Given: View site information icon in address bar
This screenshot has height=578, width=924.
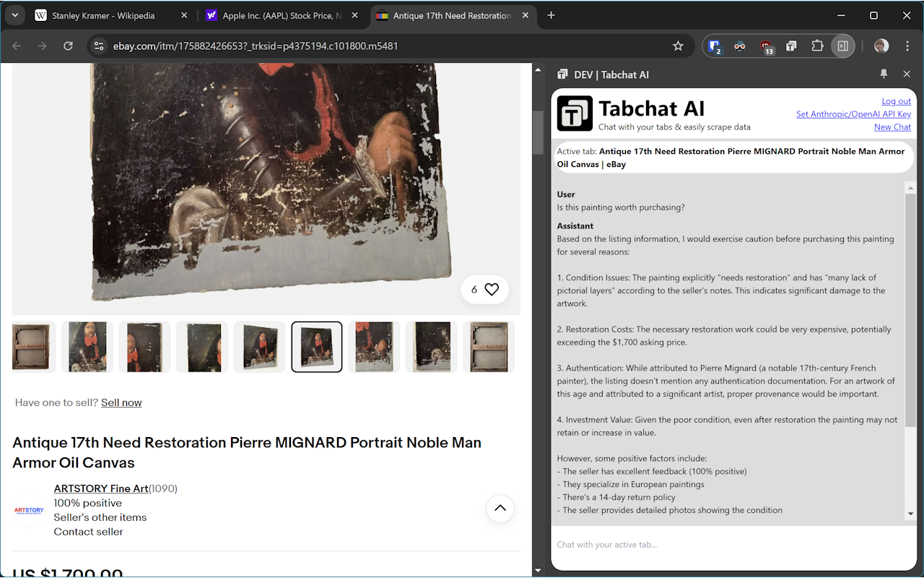Looking at the screenshot, I should 99,46.
